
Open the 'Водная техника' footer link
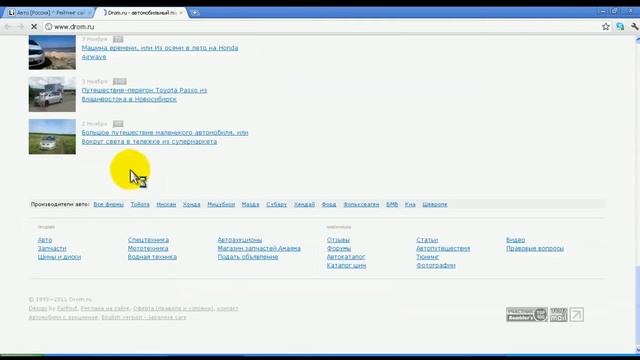152,257
